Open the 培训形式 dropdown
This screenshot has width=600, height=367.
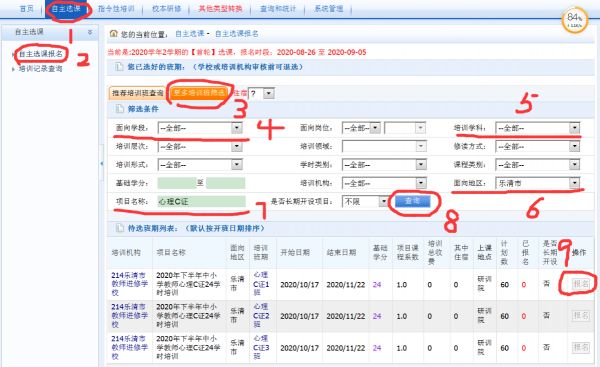click(x=200, y=165)
